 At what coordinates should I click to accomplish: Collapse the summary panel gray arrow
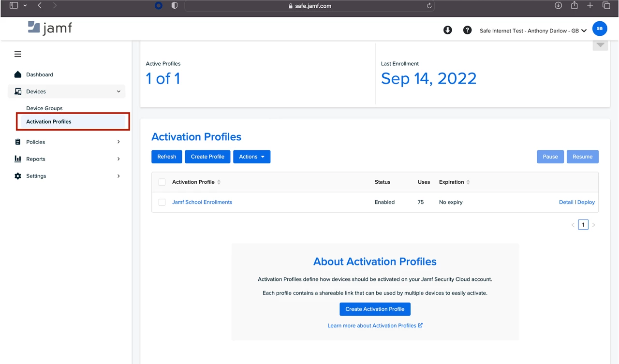pyautogui.click(x=600, y=45)
